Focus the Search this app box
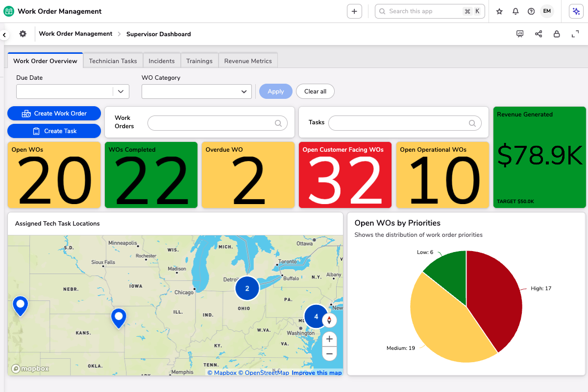588x392 pixels. point(430,11)
